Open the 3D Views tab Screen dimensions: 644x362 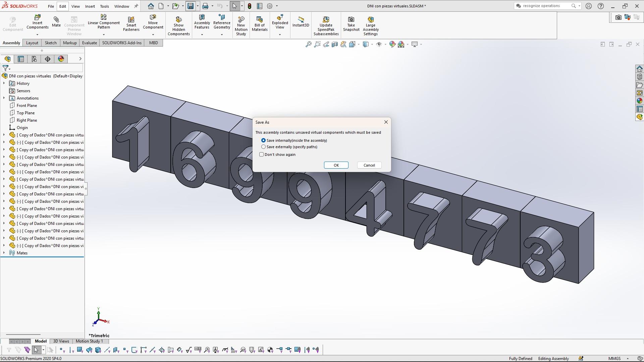point(61,341)
